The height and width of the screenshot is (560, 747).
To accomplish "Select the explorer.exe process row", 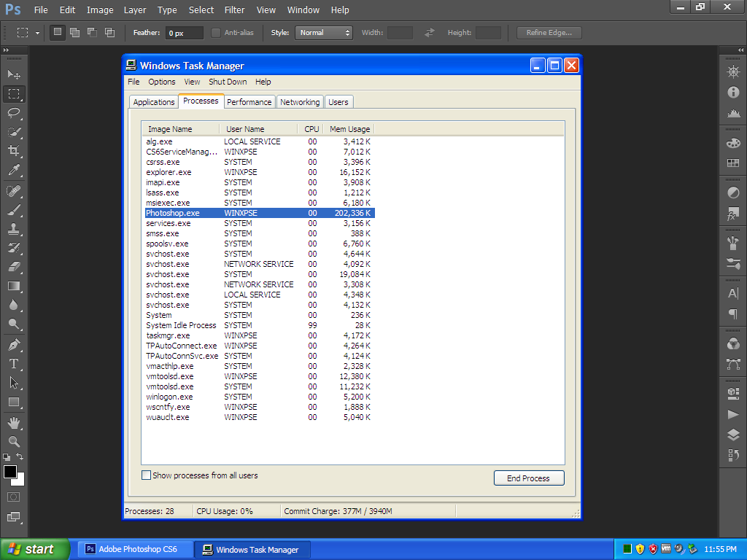I will click(x=259, y=172).
